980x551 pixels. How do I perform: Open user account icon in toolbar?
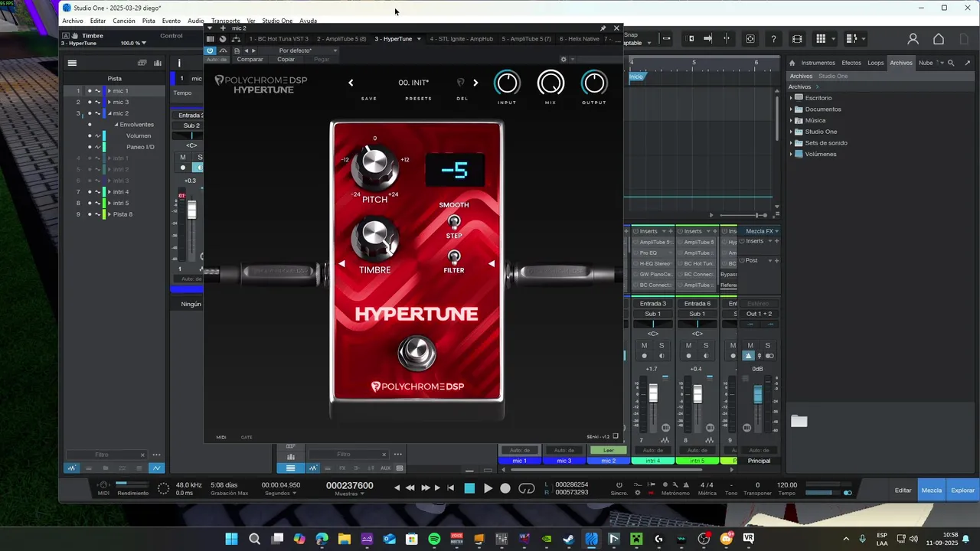click(913, 39)
